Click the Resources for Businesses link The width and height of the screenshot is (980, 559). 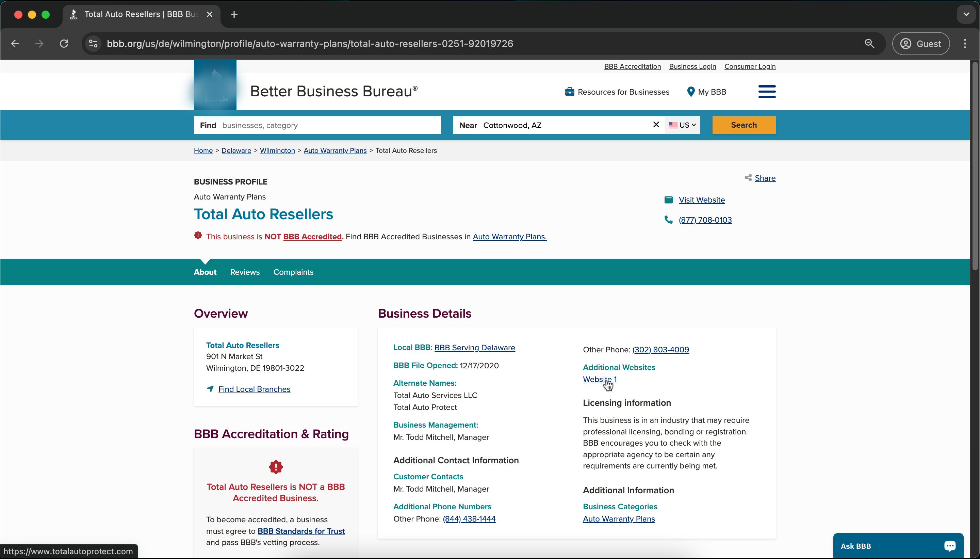tap(623, 92)
